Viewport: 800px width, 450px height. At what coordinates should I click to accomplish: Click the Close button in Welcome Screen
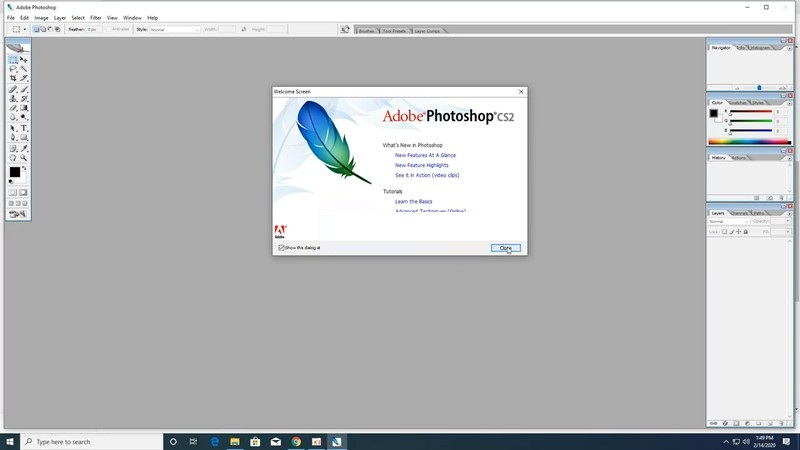(x=506, y=248)
